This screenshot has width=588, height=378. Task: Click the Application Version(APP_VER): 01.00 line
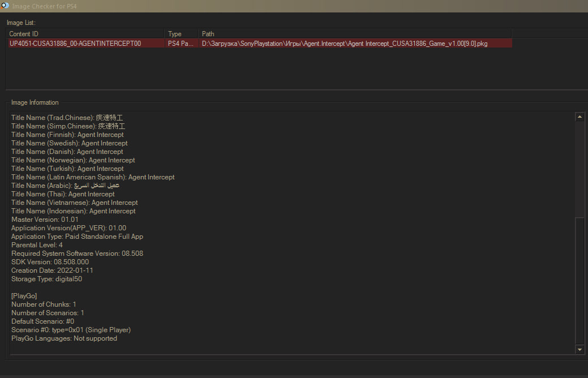[x=68, y=228]
